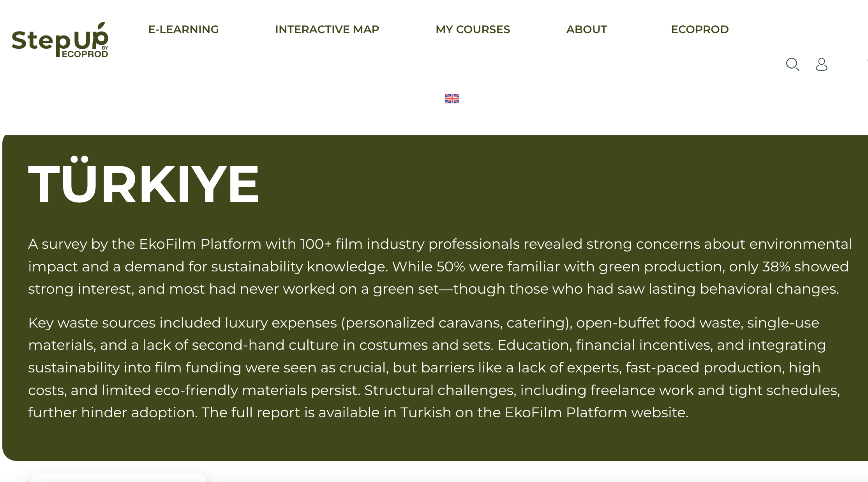Image resolution: width=868 pixels, height=482 pixels.
Task: Open MY COURSES in navigation
Action: pos(473,29)
